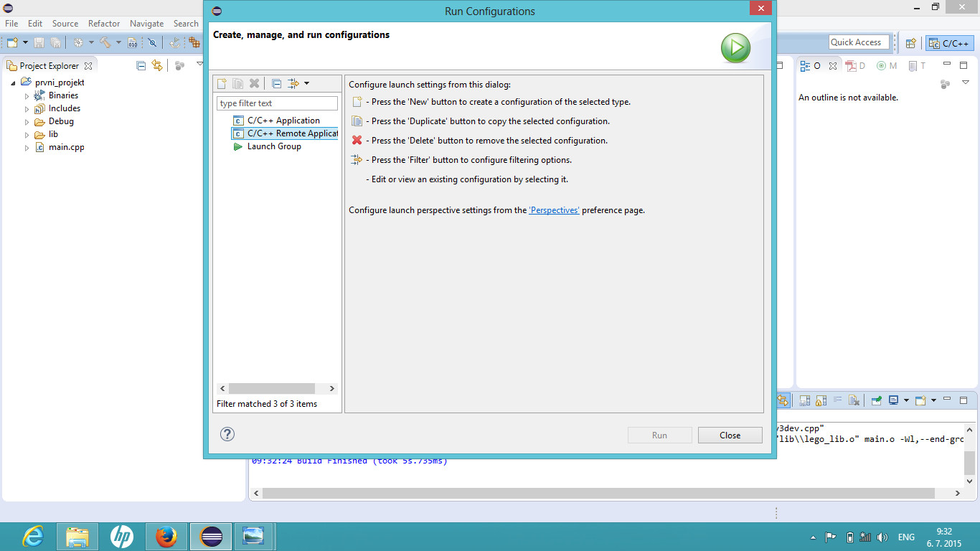
Task: Click the configurations list horizontal scrollbar
Action: 272,388
